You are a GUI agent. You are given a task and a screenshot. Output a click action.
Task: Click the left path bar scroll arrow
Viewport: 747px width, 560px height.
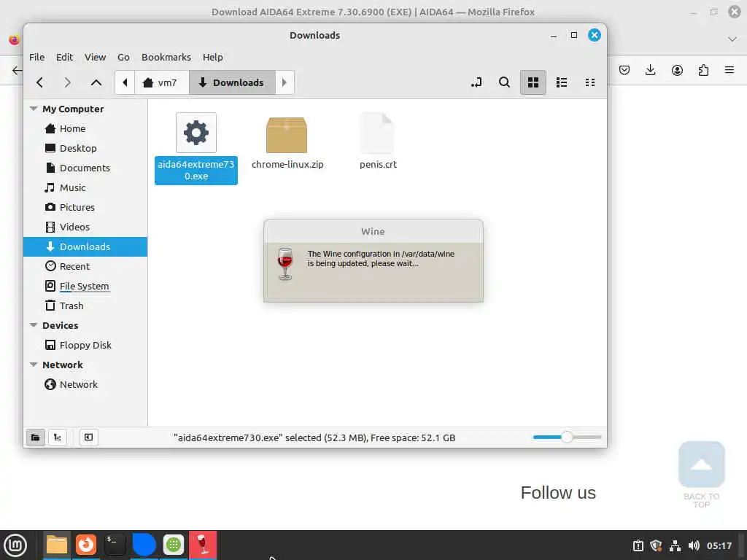tap(125, 82)
